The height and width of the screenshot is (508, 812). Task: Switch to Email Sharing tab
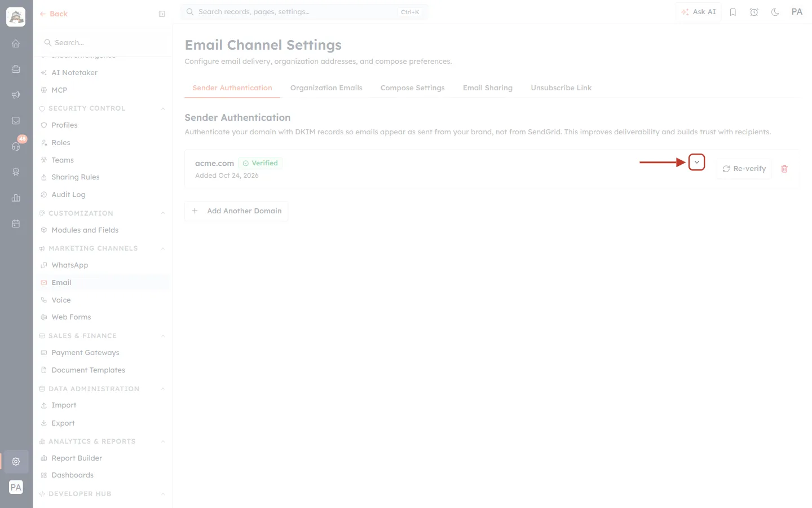click(488, 88)
